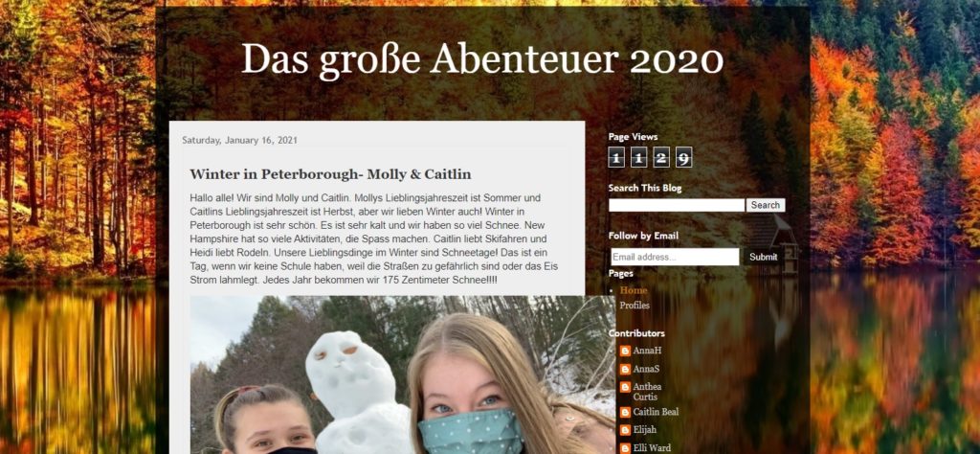Open the Home page link
This screenshot has height=454, width=980.
coord(634,290)
